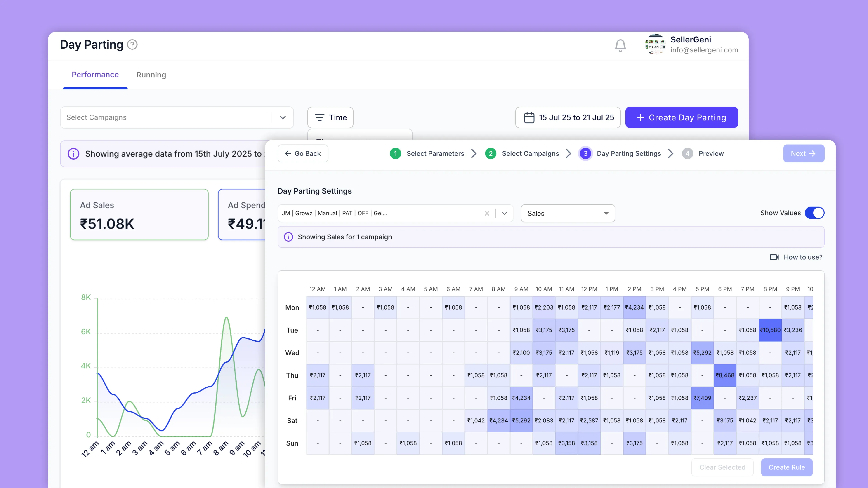Select Tuesday 9 PM cell ₹3,236
The image size is (868, 488).
[x=793, y=330]
